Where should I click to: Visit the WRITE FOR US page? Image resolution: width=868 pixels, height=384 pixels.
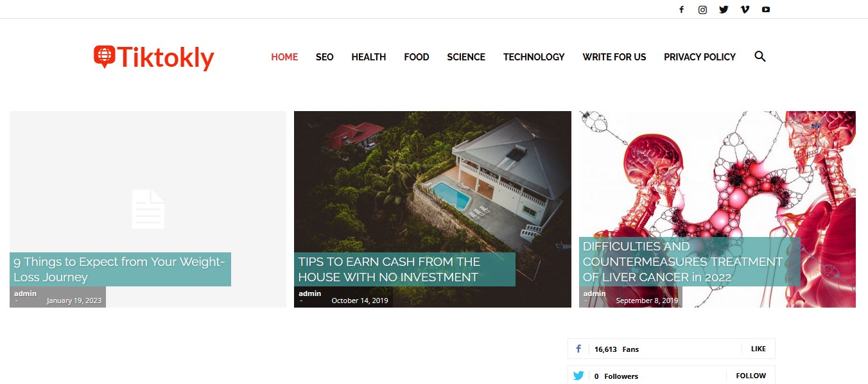pos(614,57)
